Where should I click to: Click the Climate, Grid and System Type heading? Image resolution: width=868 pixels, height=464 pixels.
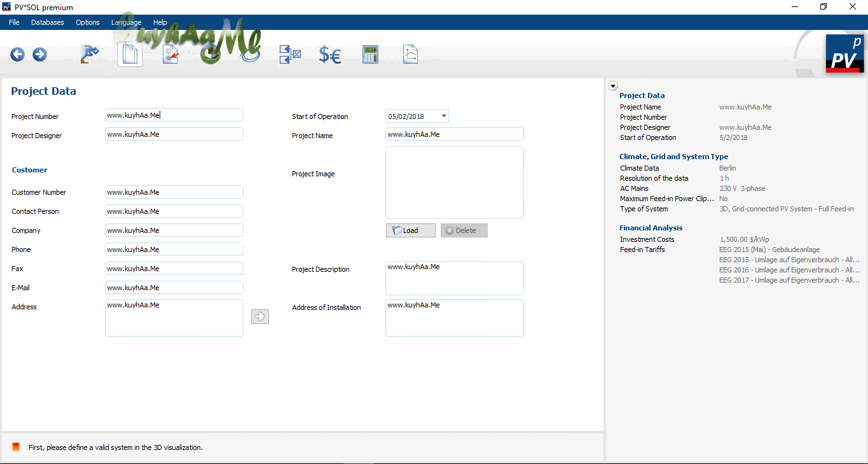[674, 157]
